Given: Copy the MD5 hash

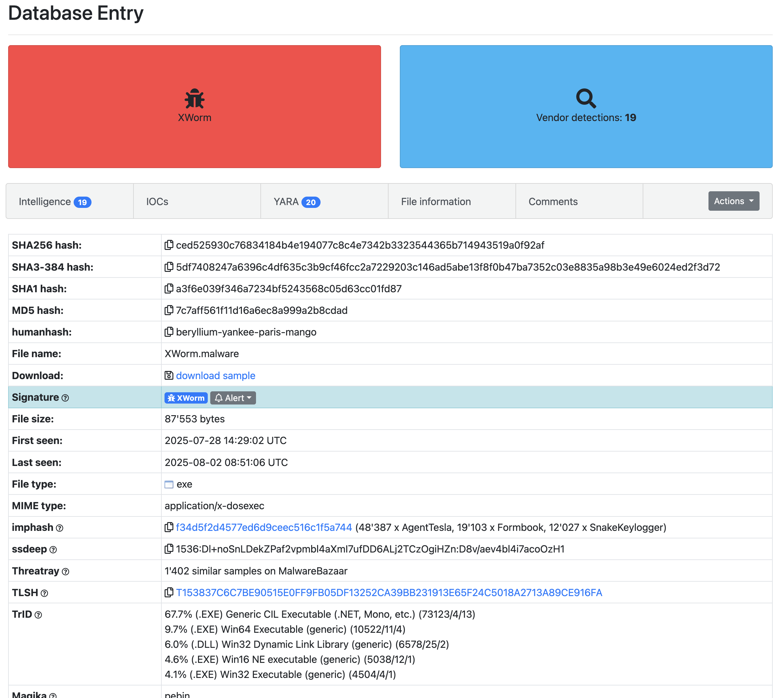Looking at the screenshot, I should 169,310.
